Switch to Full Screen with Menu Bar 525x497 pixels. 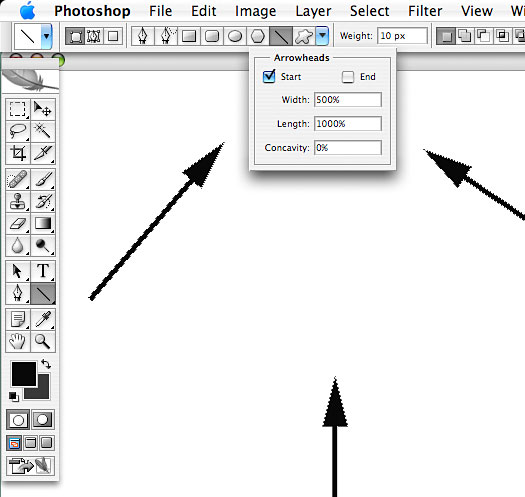(x=30, y=443)
